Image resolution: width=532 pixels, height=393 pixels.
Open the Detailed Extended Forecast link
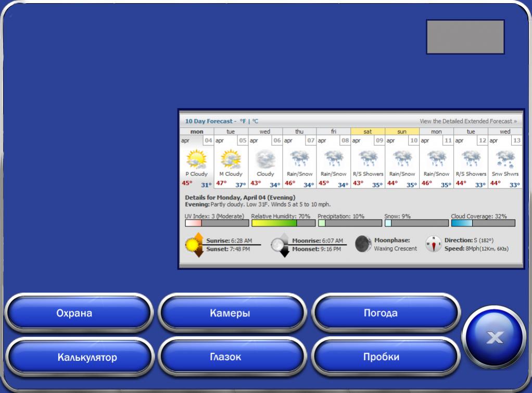pos(468,121)
